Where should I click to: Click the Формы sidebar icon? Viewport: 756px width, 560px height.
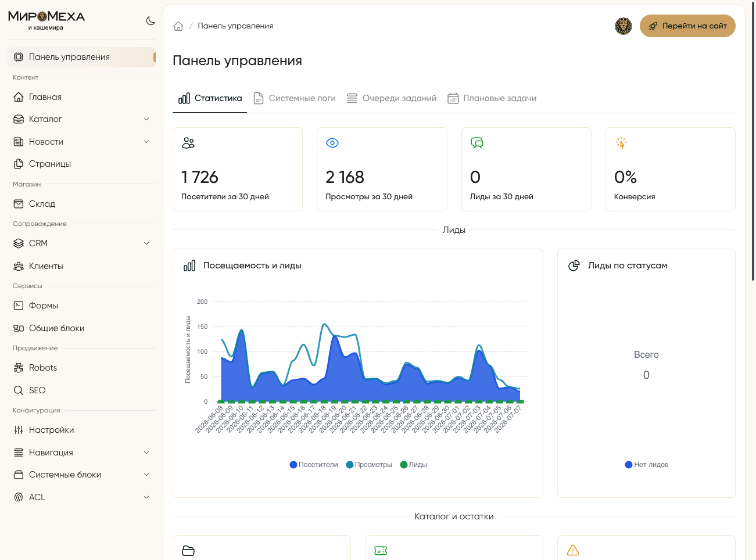(19, 306)
